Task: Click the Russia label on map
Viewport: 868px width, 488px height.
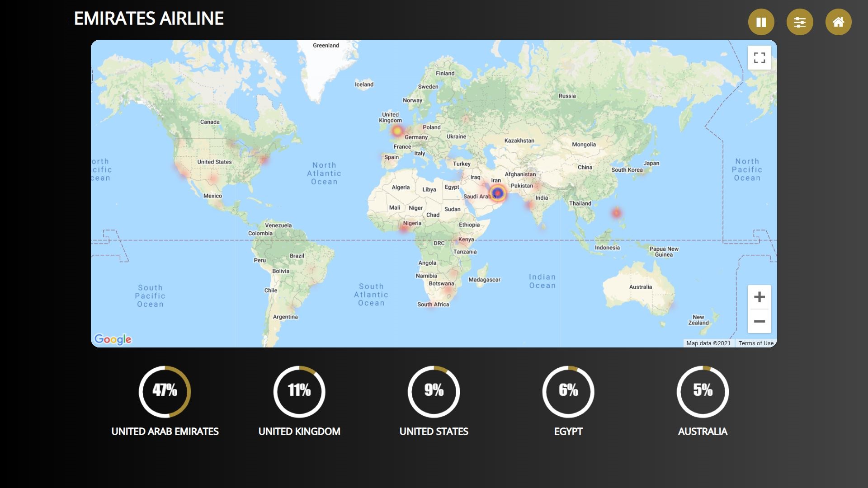Action: (x=567, y=96)
